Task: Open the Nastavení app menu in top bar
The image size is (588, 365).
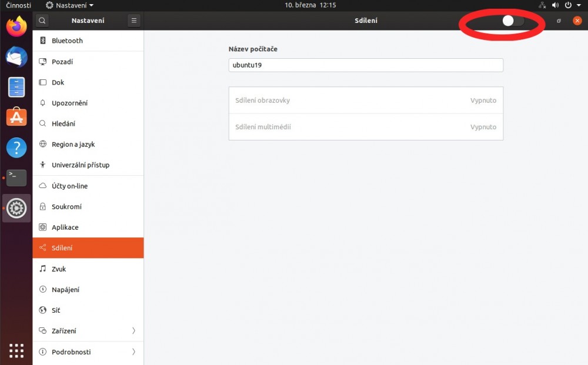Action: pos(69,5)
